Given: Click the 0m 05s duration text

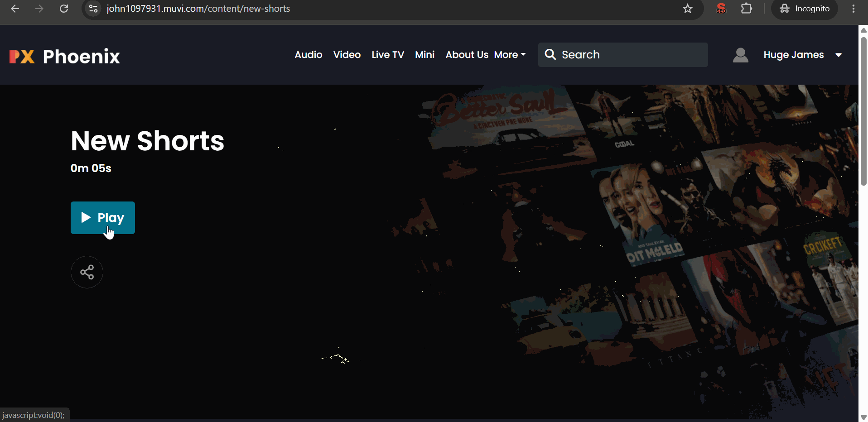Looking at the screenshot, I should pos(91,168).
